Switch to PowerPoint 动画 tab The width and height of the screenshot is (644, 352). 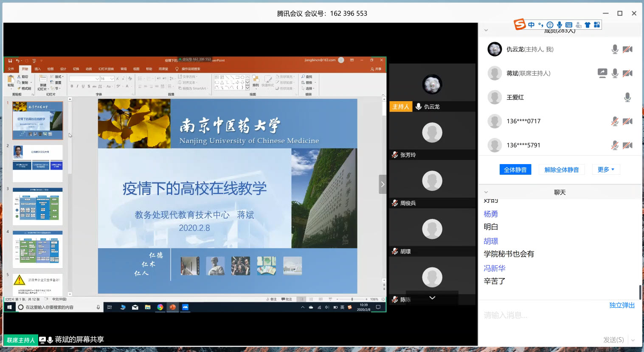coord(89,69)
